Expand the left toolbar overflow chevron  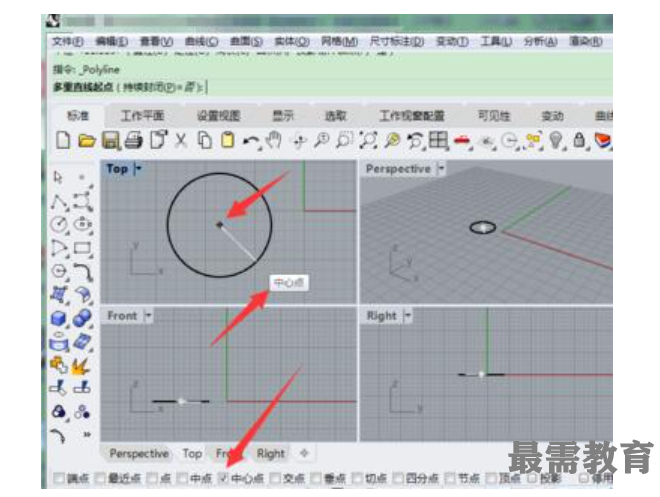click(87, 434)
